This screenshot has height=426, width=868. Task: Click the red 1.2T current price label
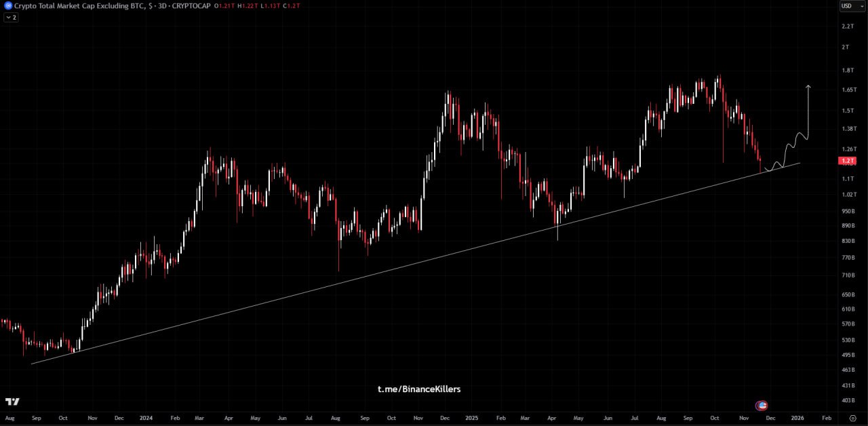[847, 161]
